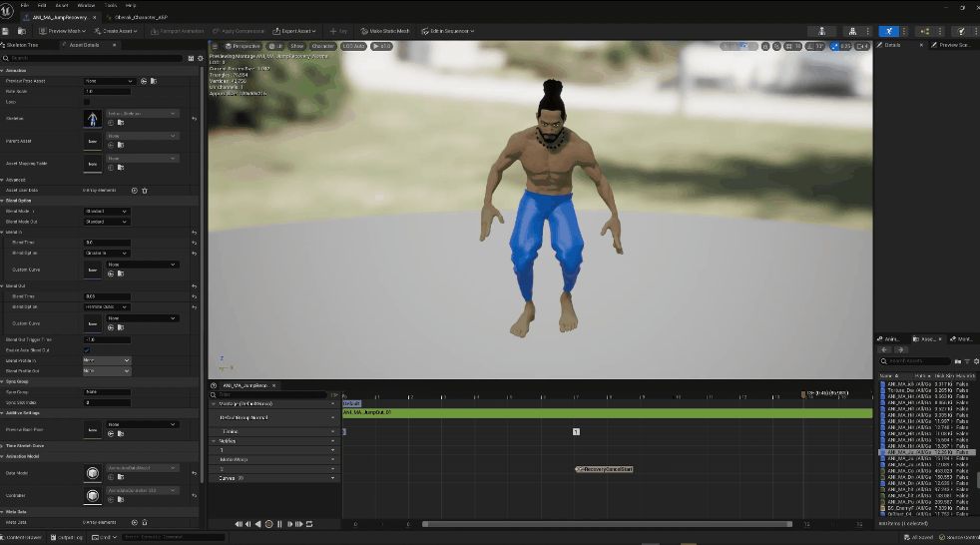Image resolution: width=980 pixels, height=545 pixels.
Task: Select the RecoveryCancelStart notify marker
Action: (604, 469)
